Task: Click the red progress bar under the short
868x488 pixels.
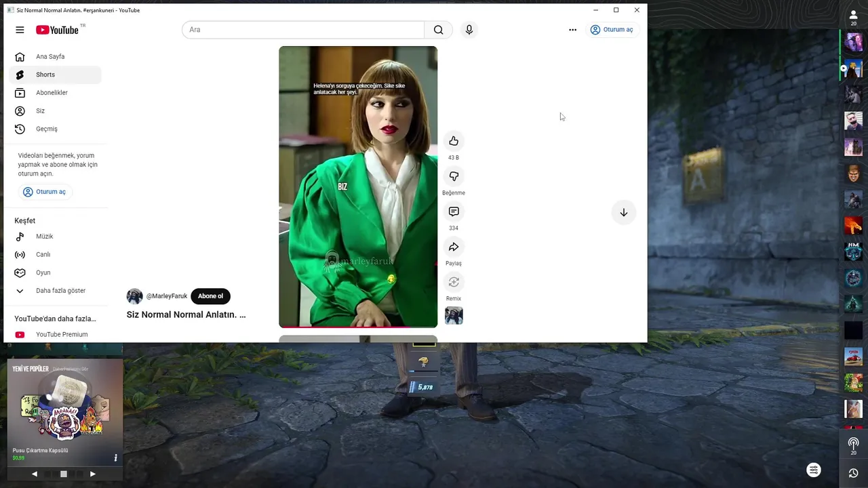Action: coord(358,327)
